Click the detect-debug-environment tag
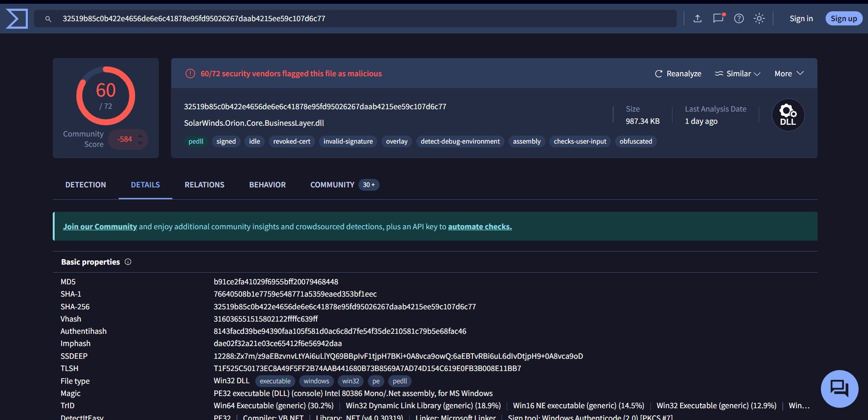 click(x=460, y=141)
